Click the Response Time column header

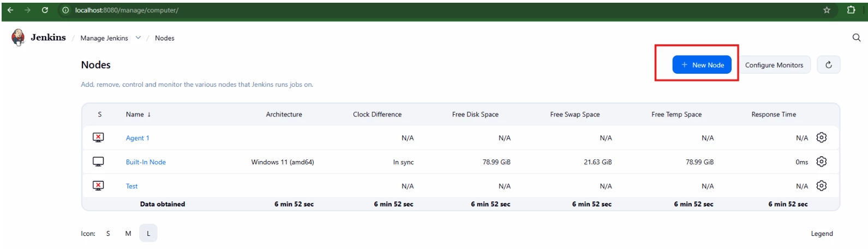click(774, 114)
